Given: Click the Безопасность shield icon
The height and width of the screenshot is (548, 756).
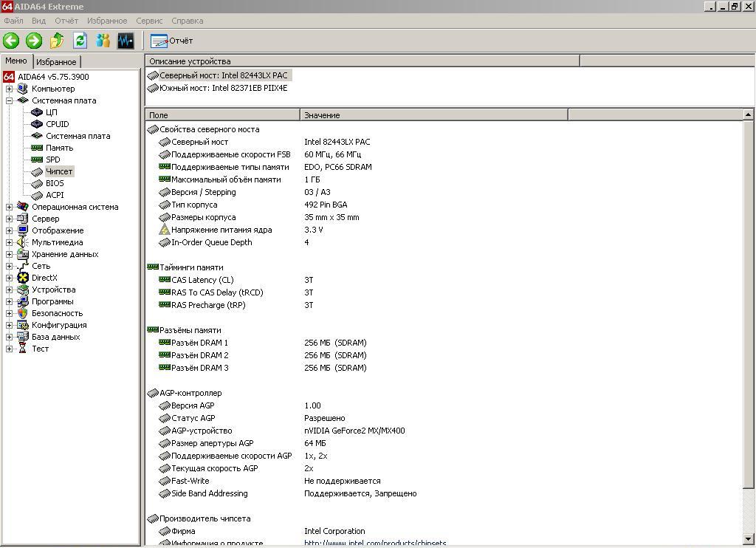Looking at the screenshot, I should (23, 313).
